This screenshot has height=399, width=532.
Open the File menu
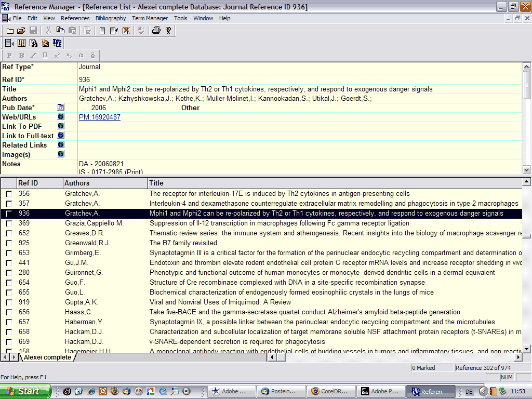(17, 18)
